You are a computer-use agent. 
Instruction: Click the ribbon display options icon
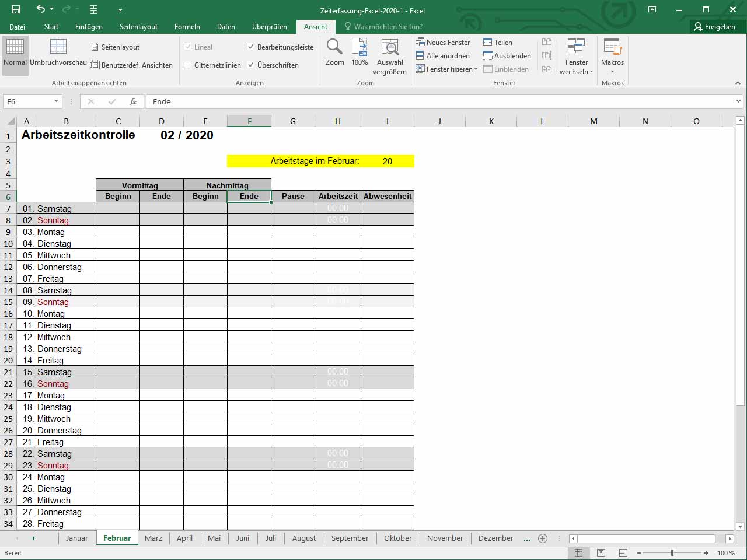pyautogui.click(x=652, y=9)
